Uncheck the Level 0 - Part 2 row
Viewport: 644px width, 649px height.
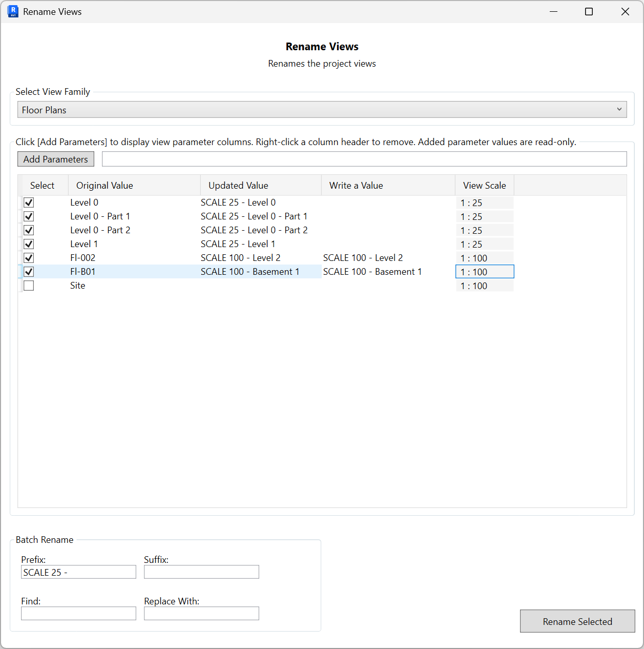click(x=28, y=230)
